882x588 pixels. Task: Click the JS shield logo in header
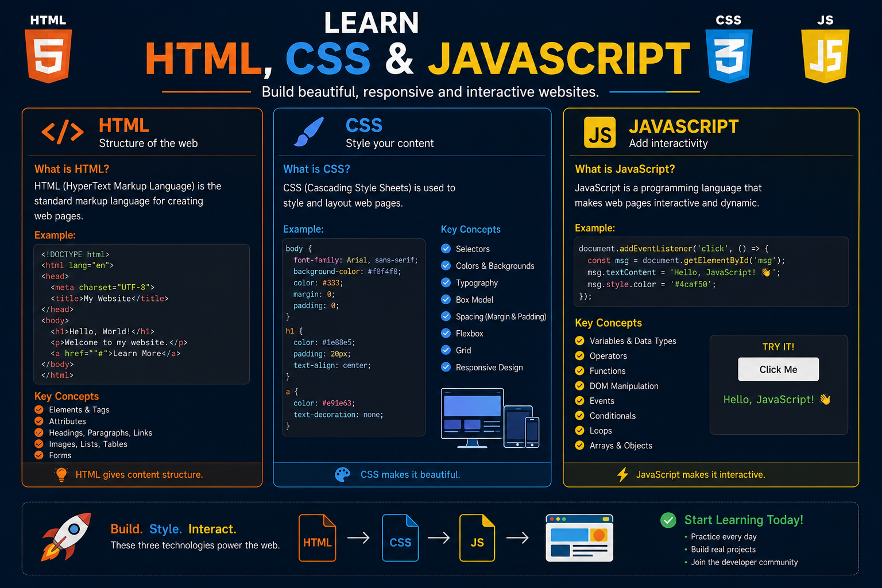[825, 56]
